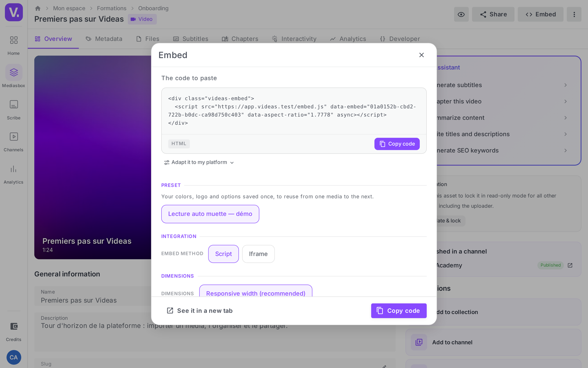Open Channels in the sidebar
This screenshot has height=368, width=588.
click(x=14, y=141)
